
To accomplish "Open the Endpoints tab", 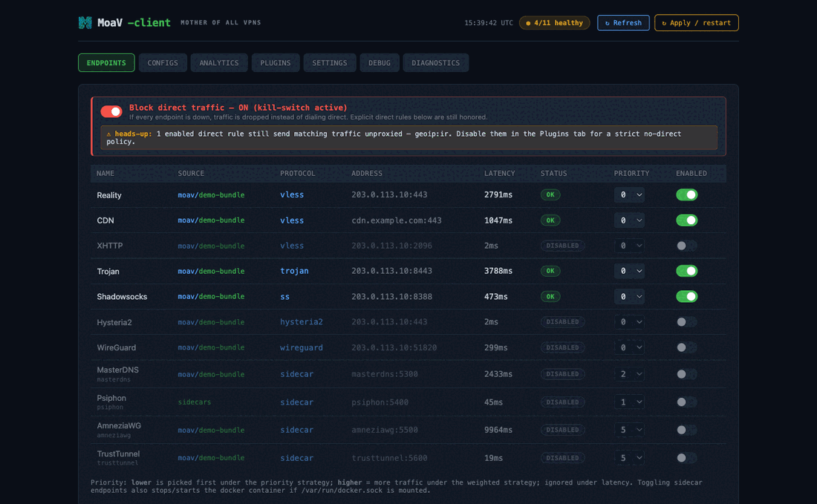I will [x=106, y=62].
